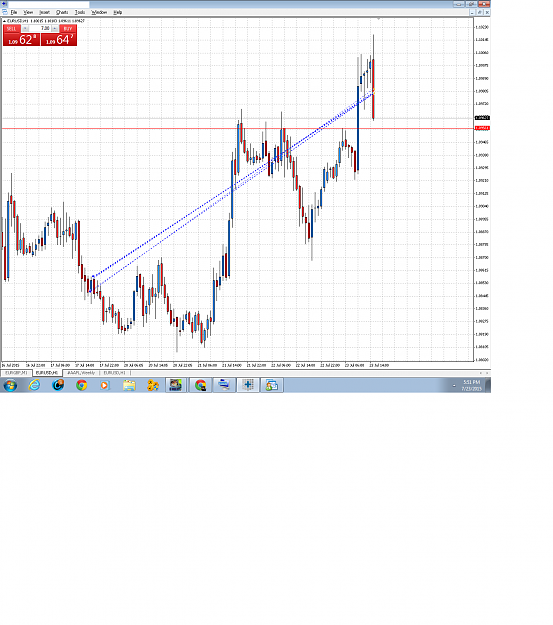The width and height of the screenshot is (553, 625).
Task: Click the taskbar app with the picture icon
Action: coord(176,385)
